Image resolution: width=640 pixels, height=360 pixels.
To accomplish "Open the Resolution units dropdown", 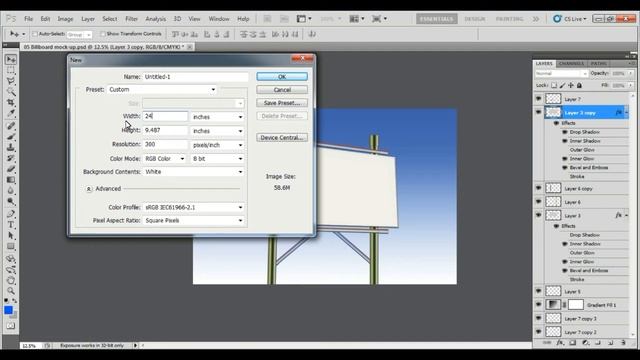I will pyautogui.click(x=218, y=145).
